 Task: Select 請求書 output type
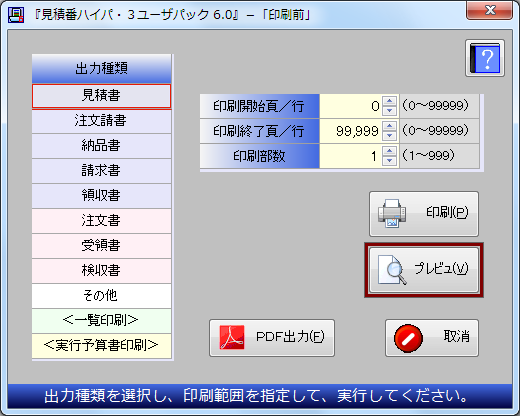[x=101, y=171]
